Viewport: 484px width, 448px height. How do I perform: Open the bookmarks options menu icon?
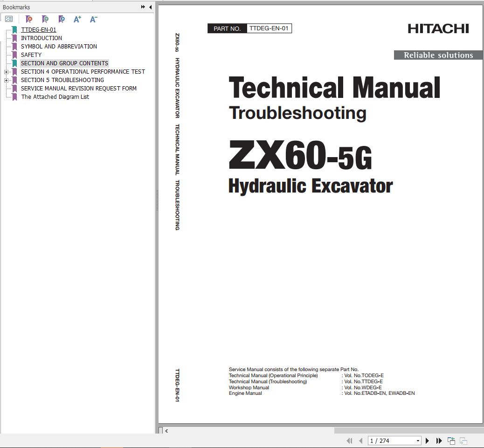(x=9, y=19)
